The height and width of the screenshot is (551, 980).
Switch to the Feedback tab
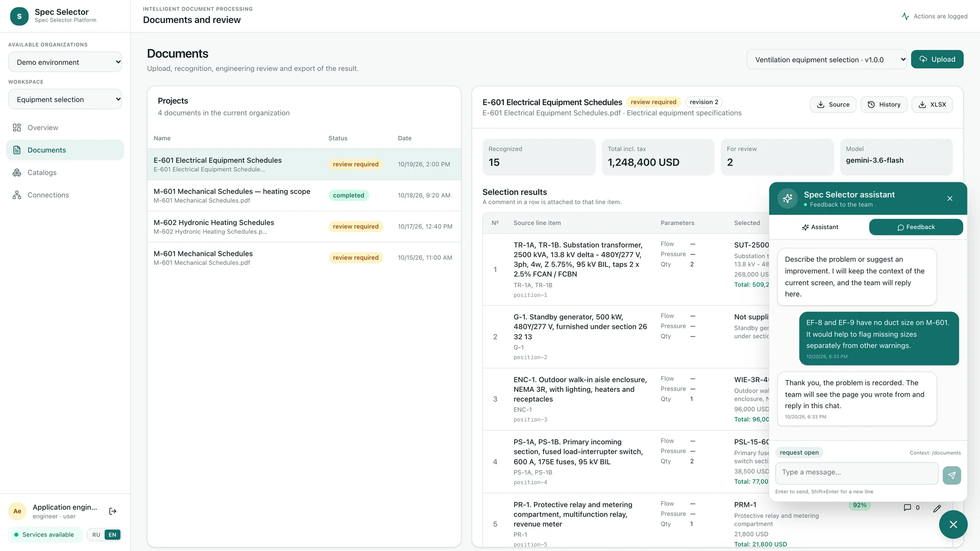916,227
